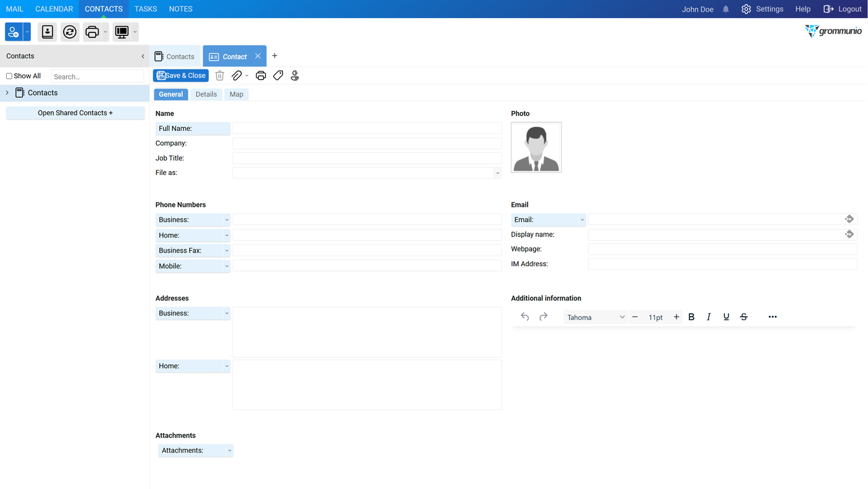Go to the TASKS section
This screenshot has width=868, height=489.
pos(146,9)
